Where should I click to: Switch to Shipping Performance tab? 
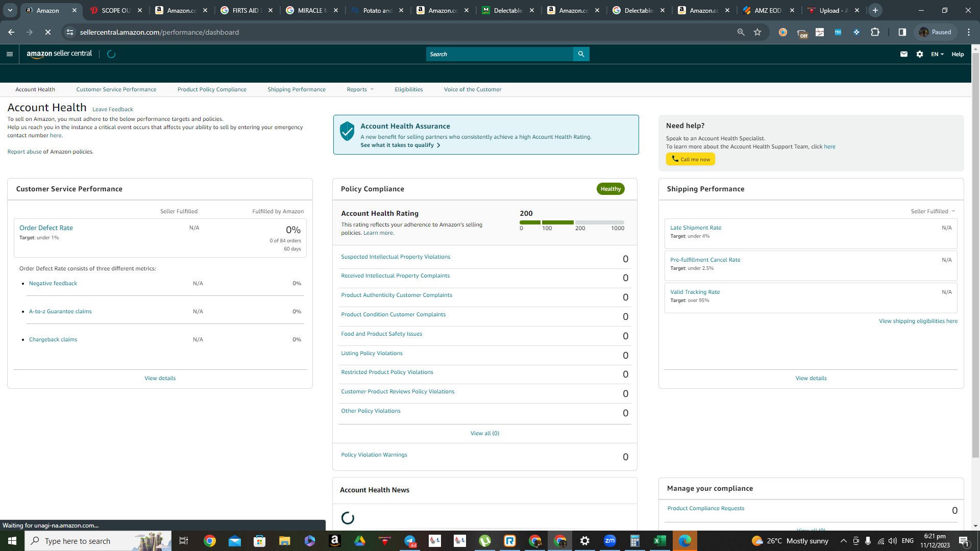click(297, 89)
